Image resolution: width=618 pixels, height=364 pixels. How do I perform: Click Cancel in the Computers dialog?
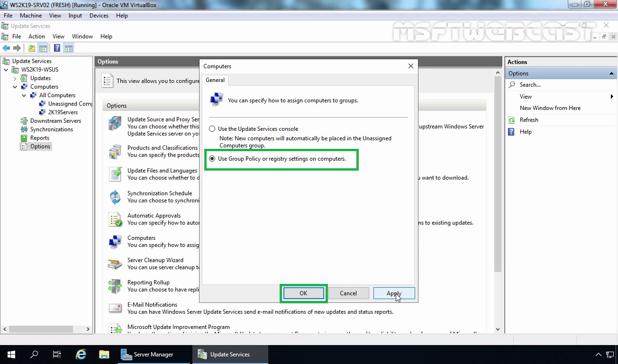[348, 293]
